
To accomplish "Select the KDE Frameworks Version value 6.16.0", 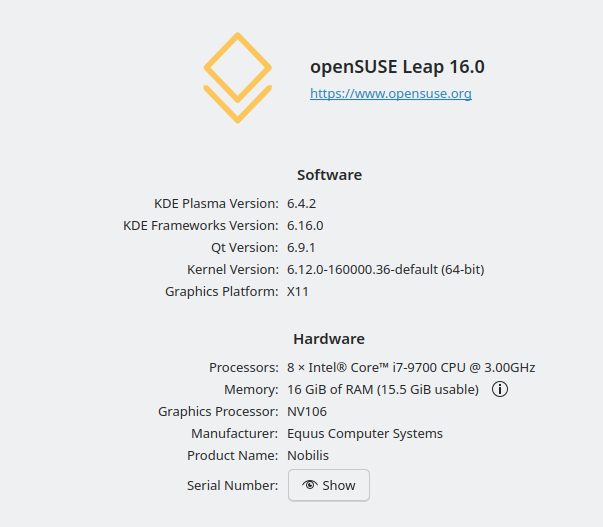I will click(x=305, y=225).
